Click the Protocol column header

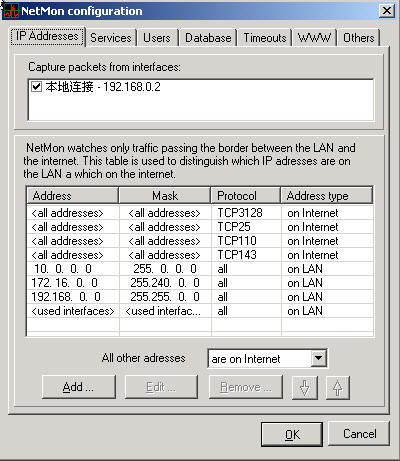pyautogui.click(x=246, y=195)
